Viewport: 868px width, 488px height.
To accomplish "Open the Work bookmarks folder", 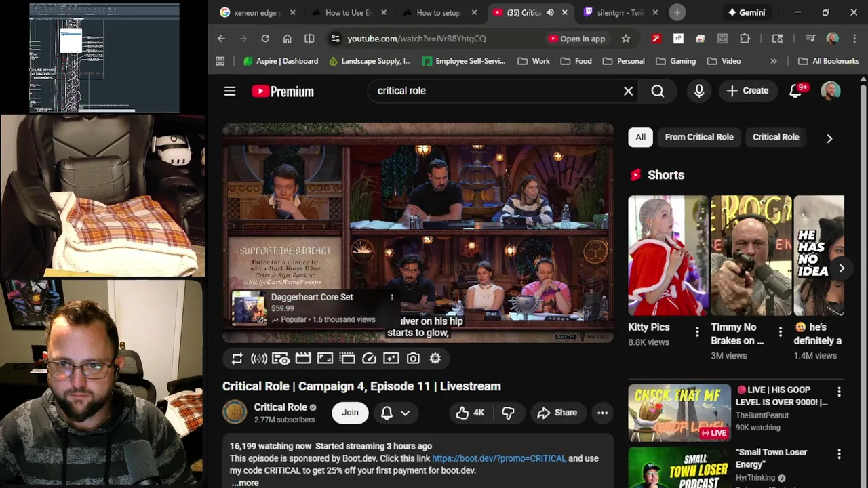I will tap(534, 61).
